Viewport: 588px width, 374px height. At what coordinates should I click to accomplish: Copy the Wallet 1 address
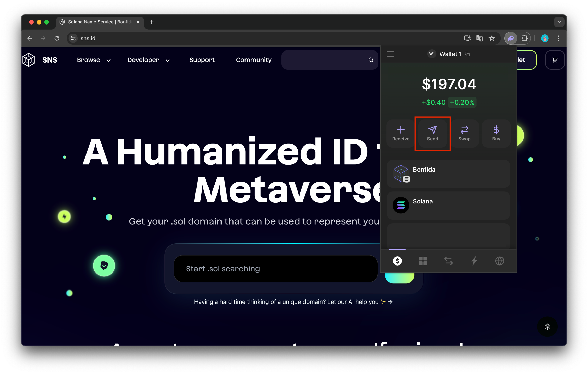[x=467, y=54]
